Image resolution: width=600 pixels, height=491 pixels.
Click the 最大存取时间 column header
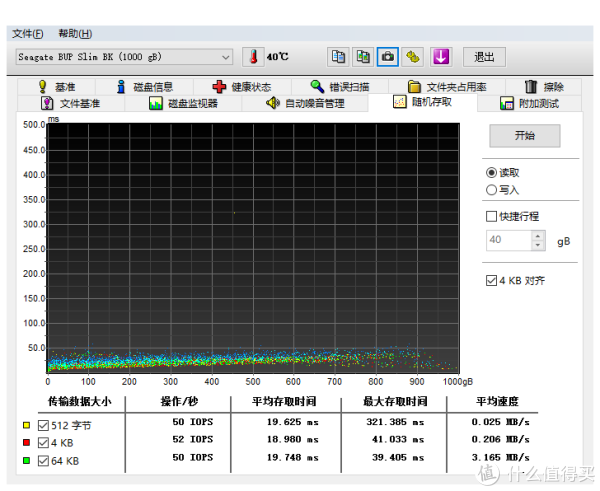coord(395,401)
